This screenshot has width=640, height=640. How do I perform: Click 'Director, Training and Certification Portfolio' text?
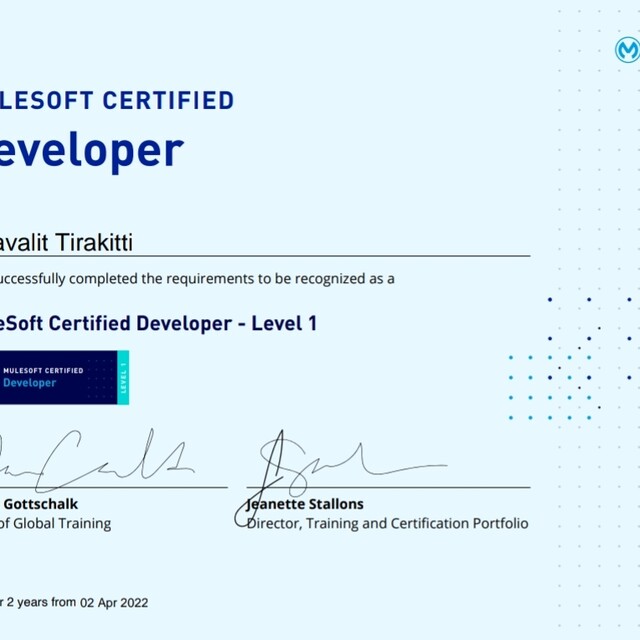(x=387, y=523)
